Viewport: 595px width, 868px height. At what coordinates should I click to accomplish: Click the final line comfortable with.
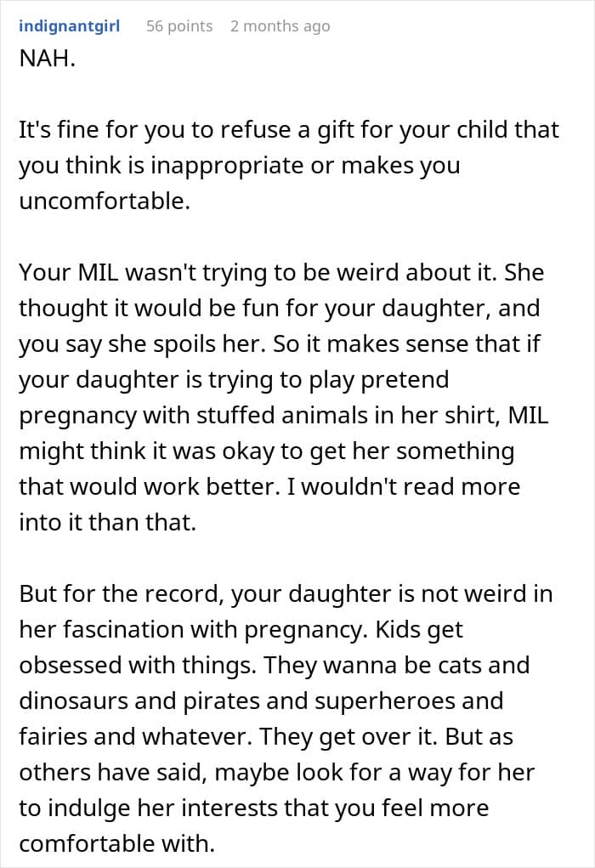pos(116,843)
